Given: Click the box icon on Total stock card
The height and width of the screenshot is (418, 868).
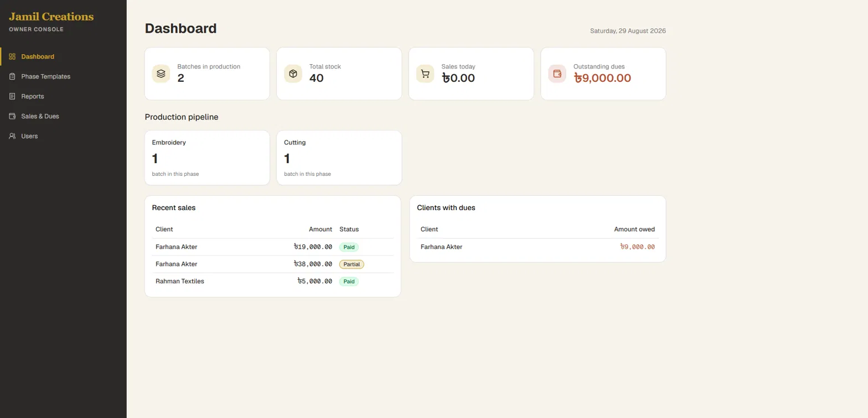Looking at the screenshot, I should click(293, 74).
